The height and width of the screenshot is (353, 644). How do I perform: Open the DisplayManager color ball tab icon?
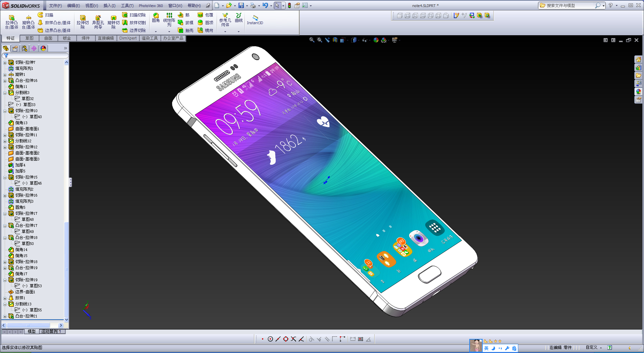click(x=43, y=48)
